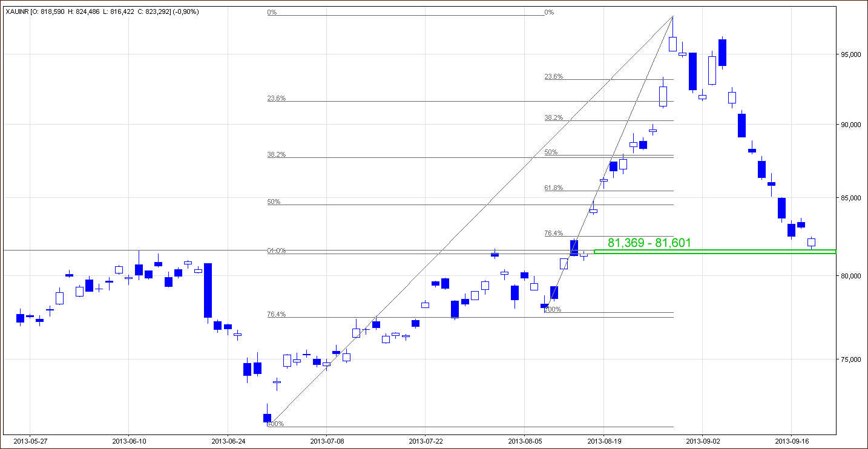Select the green support zone rectangle
Viewport: 868px width, 449px height.
click(x=715, y=252)
